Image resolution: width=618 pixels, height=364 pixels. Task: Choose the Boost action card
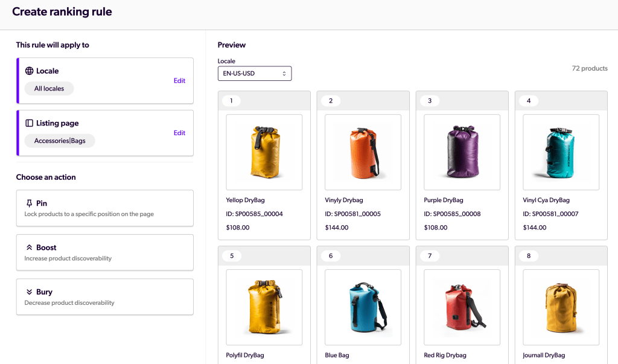104,252
